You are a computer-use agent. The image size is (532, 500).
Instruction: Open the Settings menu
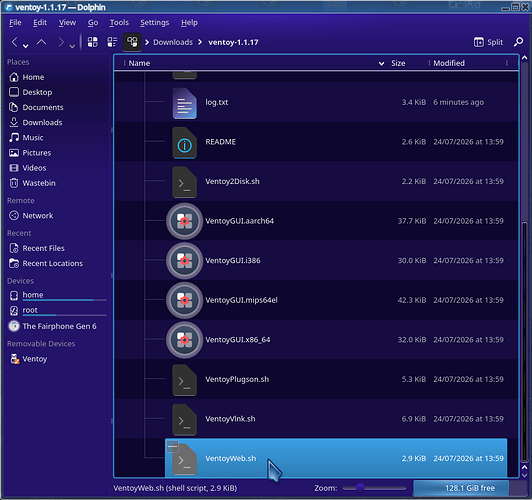[155, 22]
